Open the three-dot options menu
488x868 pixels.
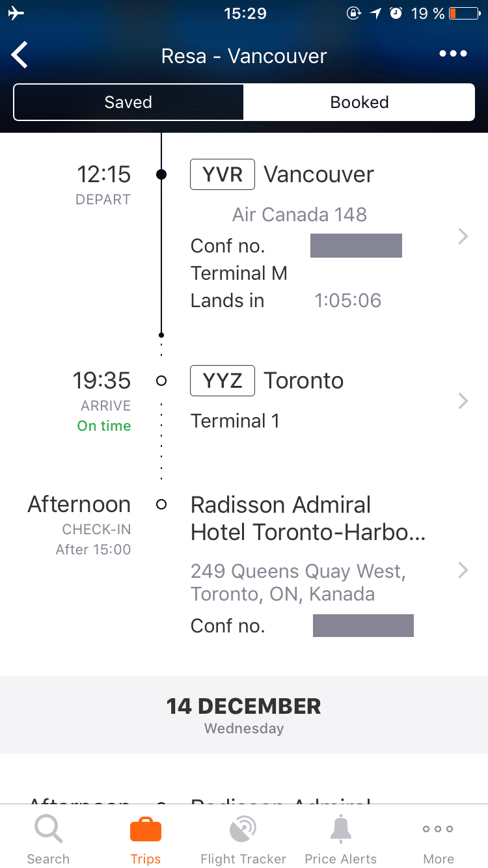tap(453, 55)
